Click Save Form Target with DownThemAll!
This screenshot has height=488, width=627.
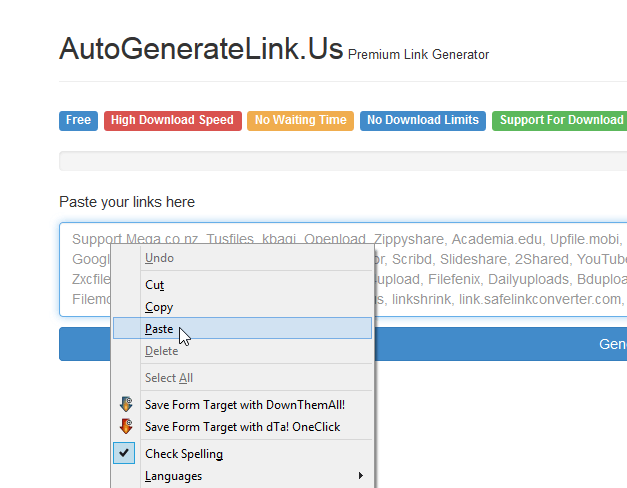pyautogui.click(x=242, y=405)
